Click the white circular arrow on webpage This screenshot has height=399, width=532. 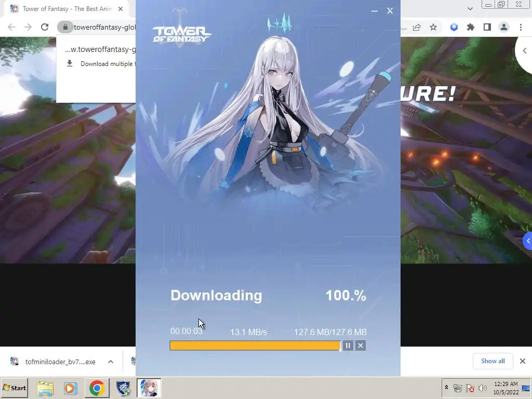[525, 51]
